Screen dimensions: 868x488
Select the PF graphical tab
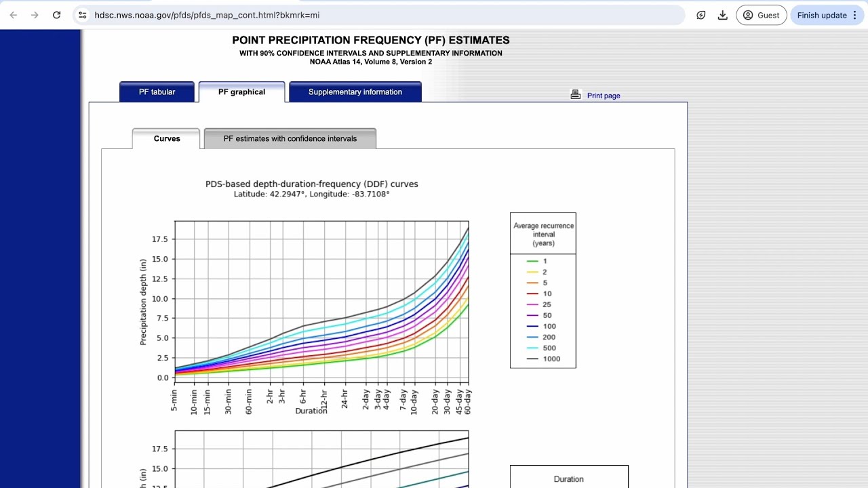coord(241,92)
